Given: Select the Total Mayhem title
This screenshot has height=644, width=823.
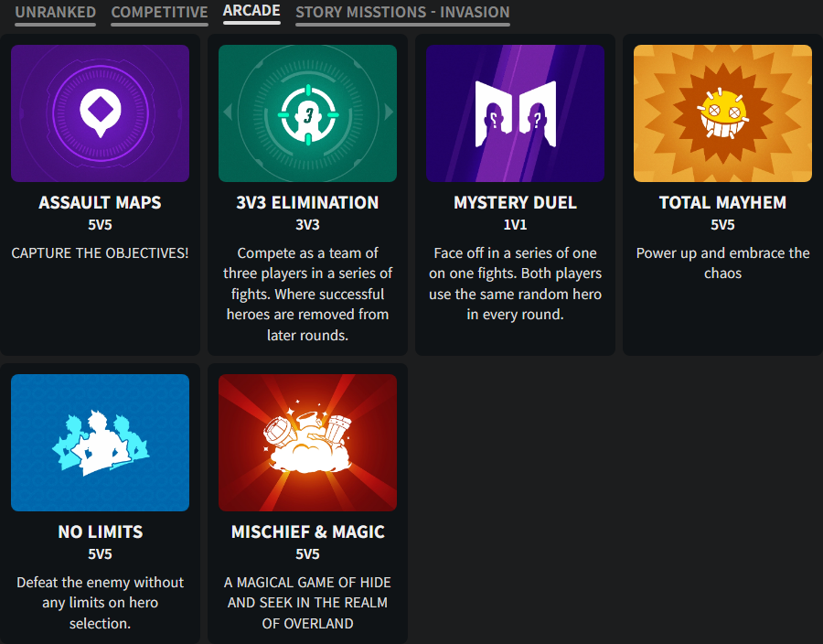Looking at the screenshot, I should pos(722,202).
